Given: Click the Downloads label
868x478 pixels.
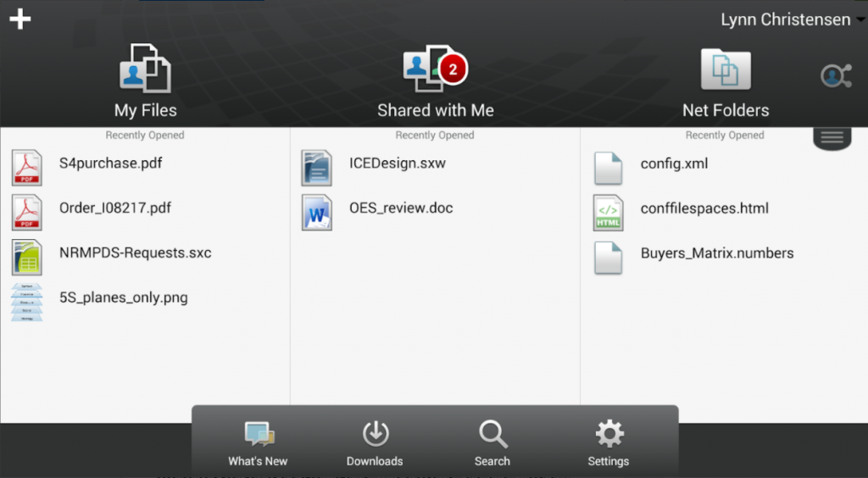Looking at the screenshot, I should 375,461.
